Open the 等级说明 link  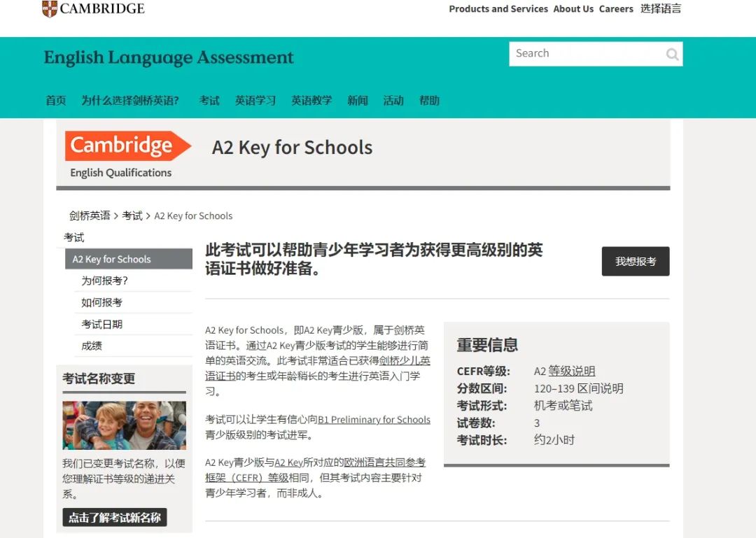tap(571, 371)
